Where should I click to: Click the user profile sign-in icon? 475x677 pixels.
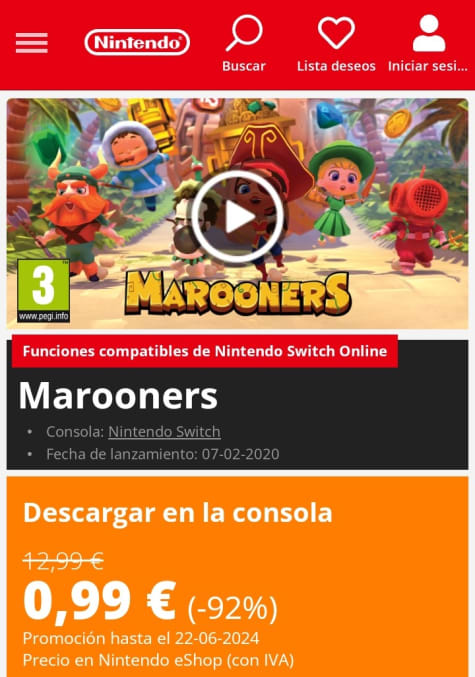[x=428, y=33]
